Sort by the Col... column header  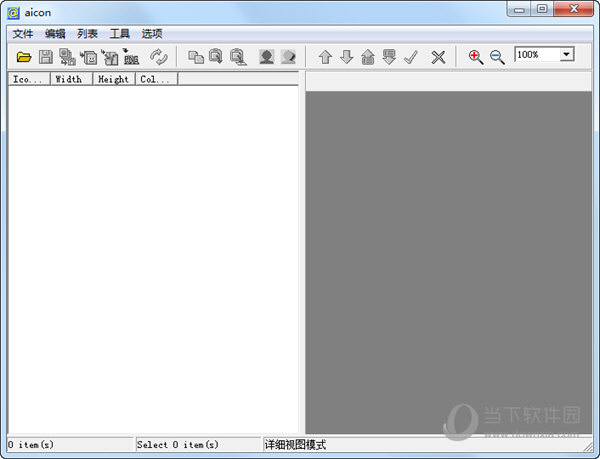(x=157, y=79)
